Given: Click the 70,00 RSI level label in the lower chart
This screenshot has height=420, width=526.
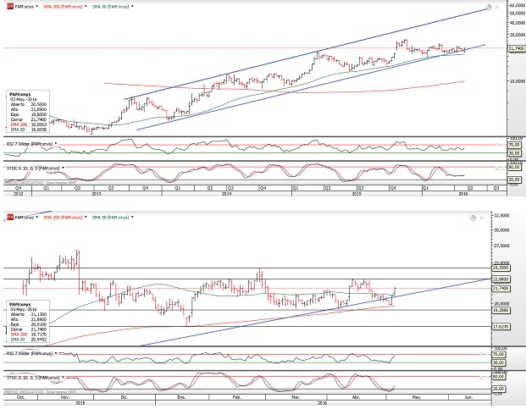Looking at the screenshot, I should 499,354.
